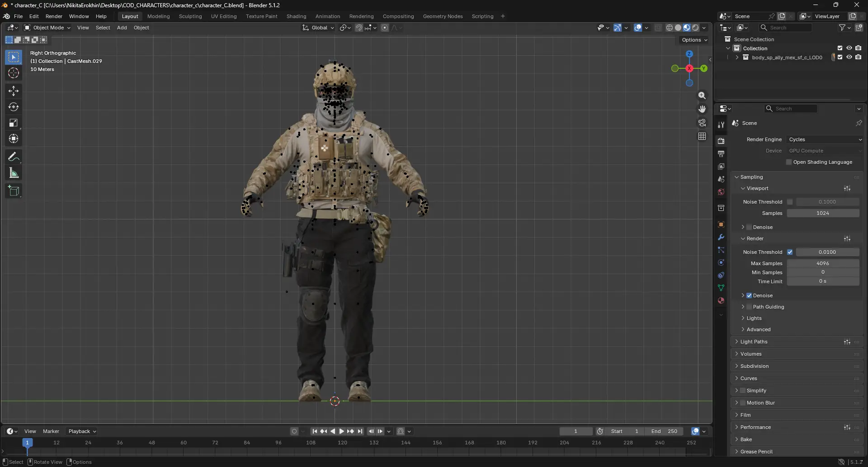Jump to the timeline end frame
868x467 pixels.
360,431
